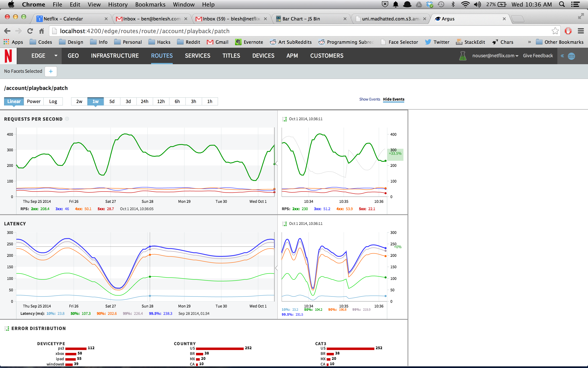Click the notification bell menu bar icon
588x368 pixels.
click(395, 4)
